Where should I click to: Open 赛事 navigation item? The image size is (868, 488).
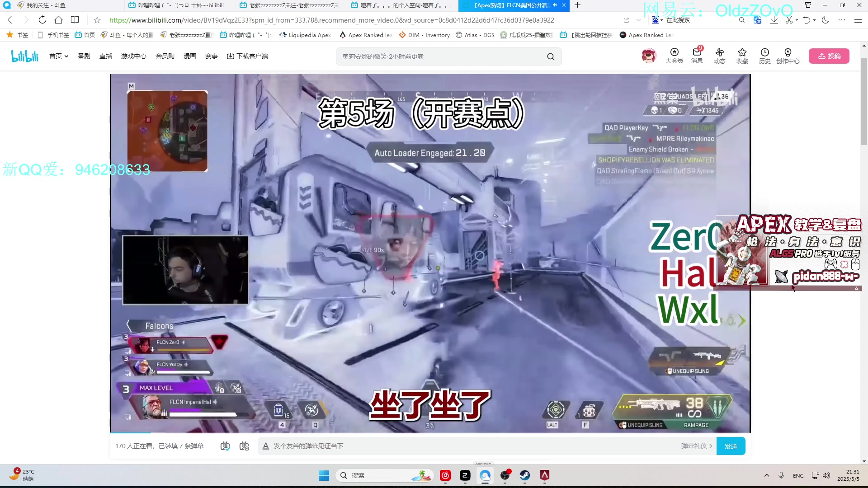coord(211,56)
